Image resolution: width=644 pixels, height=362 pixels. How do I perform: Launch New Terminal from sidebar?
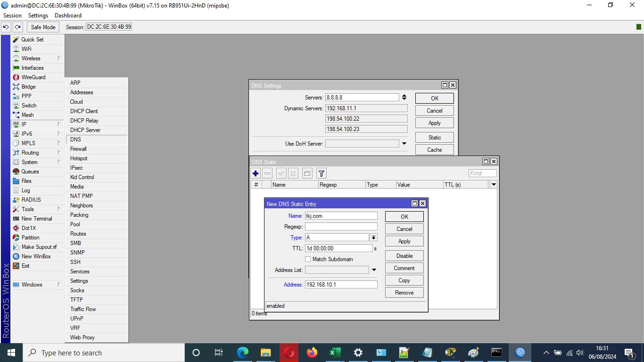(37, 219)
